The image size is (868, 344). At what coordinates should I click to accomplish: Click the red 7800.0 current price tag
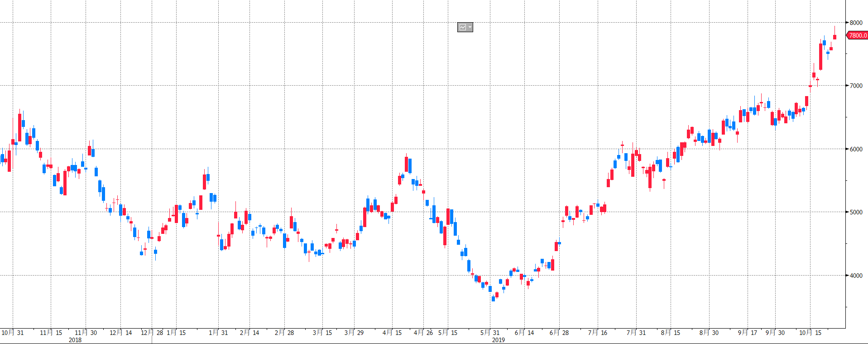(x=857, y=35)
